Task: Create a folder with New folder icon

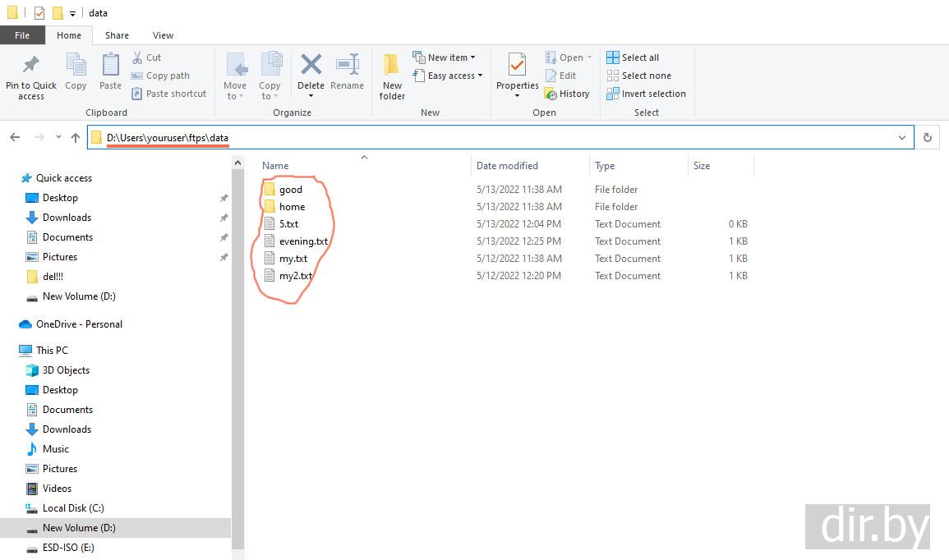Action: click(392, 66)
